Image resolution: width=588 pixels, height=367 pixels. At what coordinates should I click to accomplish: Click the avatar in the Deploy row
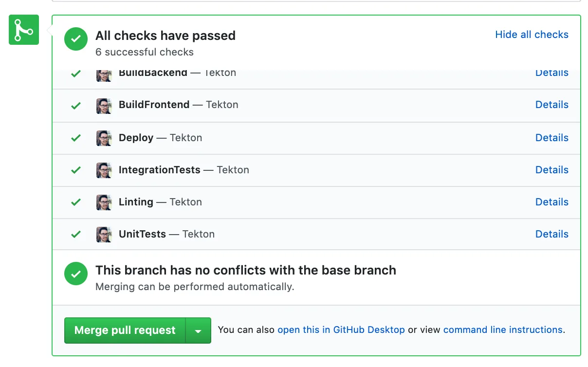pos(104,138)
